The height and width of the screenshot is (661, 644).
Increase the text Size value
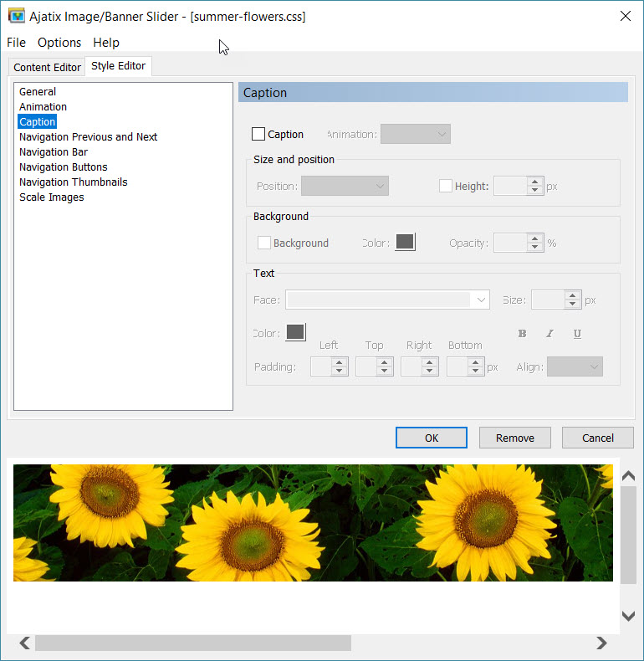[x=572, y=295]
